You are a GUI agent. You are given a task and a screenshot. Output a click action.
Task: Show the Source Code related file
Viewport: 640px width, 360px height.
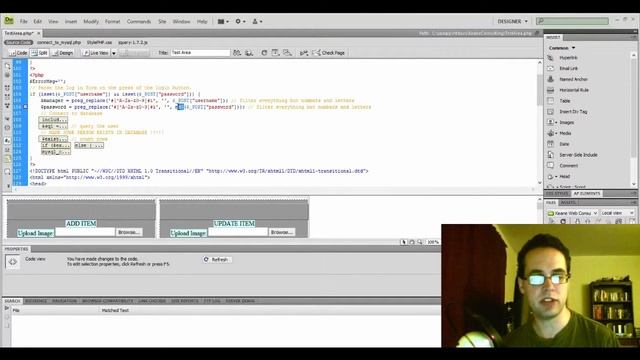(18, 42)
